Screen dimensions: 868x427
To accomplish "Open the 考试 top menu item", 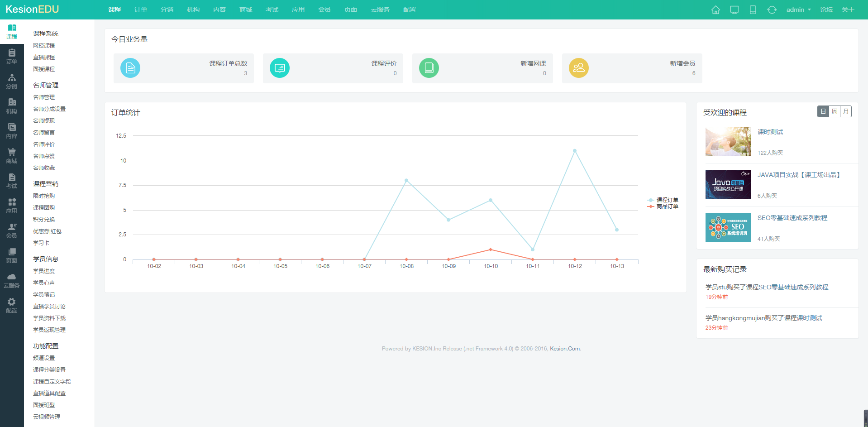I will (x=272, y=10).
